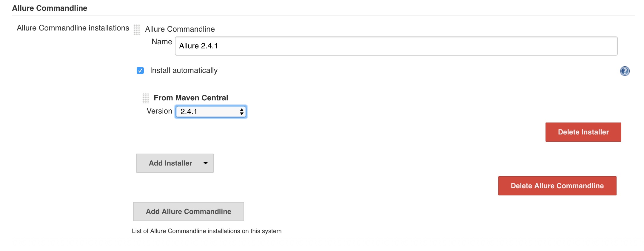Click the Allure Commandline entry title above Name

point(180,29)
